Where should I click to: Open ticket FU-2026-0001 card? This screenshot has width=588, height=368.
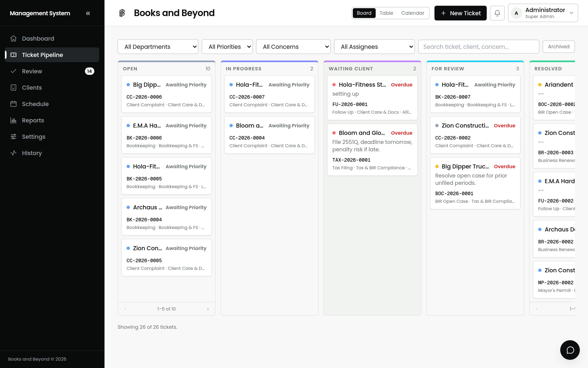coord(372,98)
